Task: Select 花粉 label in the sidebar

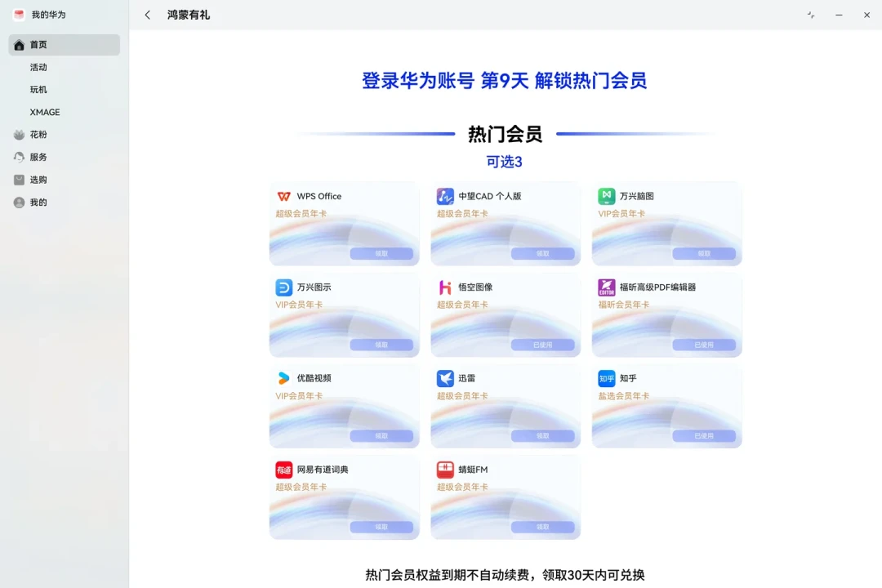Action: point(39,135)
